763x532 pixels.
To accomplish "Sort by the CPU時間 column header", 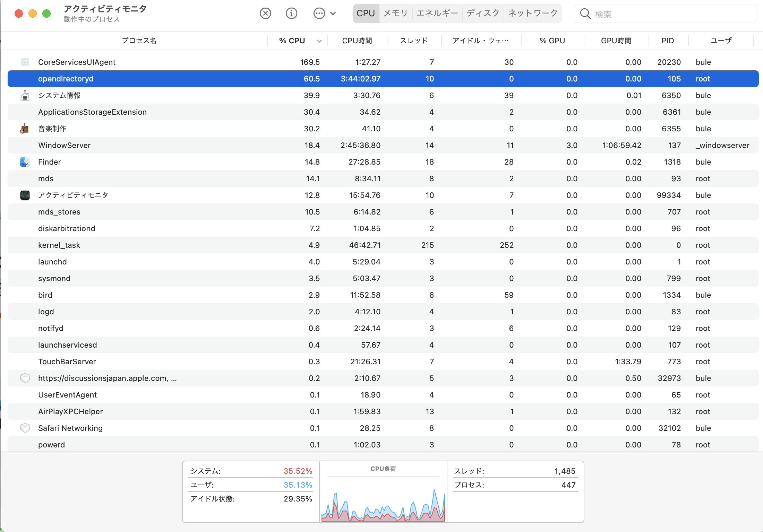I will [x=357, y=41].
